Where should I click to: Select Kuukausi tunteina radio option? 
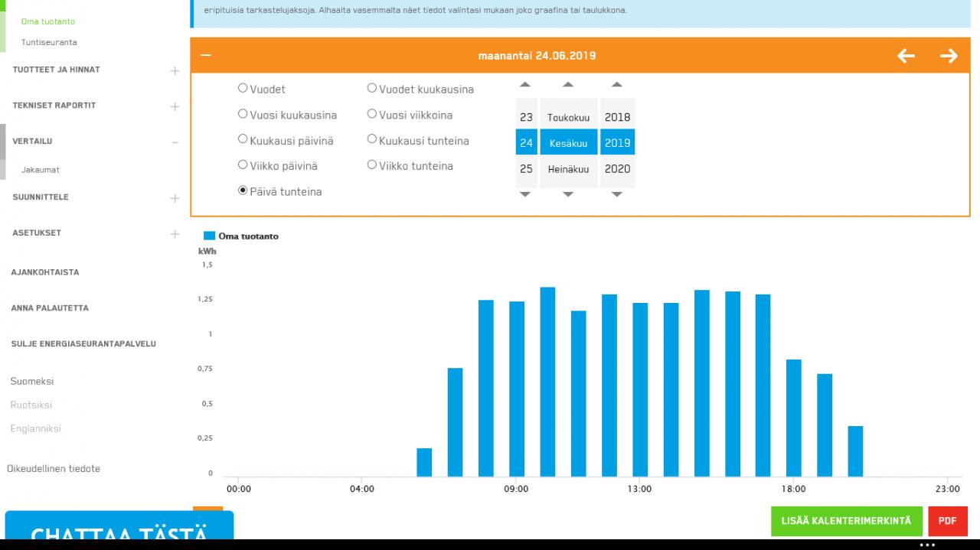click(x=372, y=139)
